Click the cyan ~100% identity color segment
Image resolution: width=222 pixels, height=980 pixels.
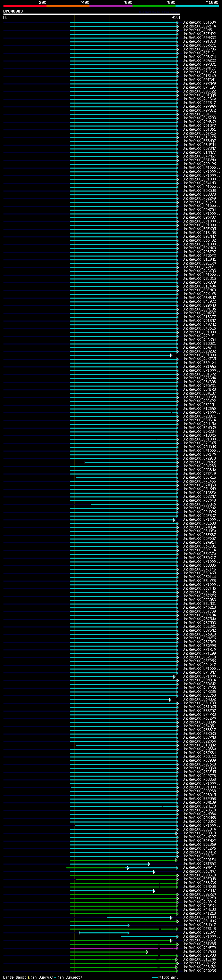197,6
